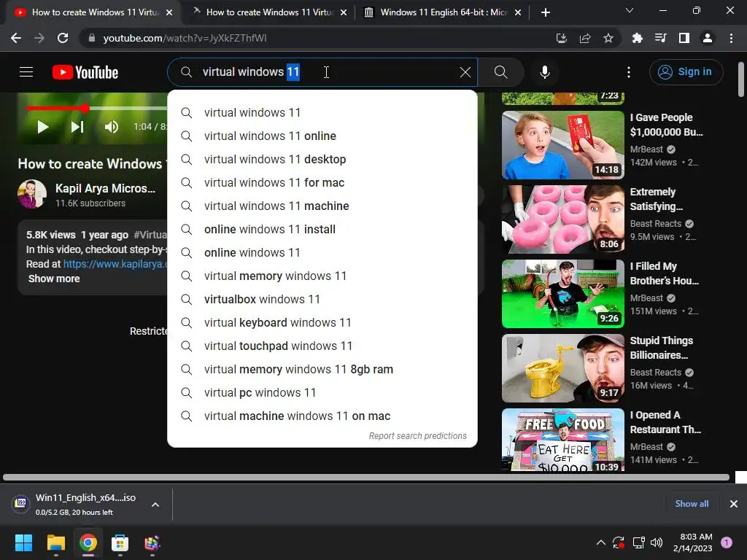Click the horizontal page scrollbar

tap(366, 477)
